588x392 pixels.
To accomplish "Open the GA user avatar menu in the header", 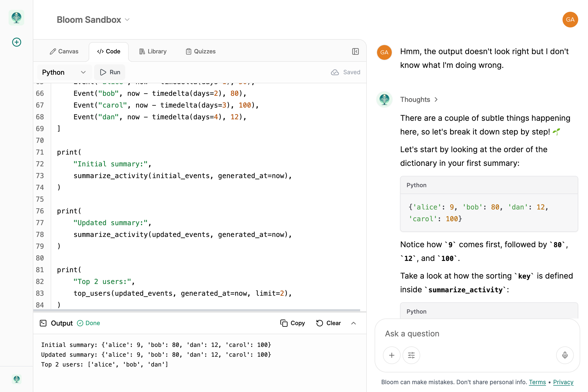I will [x=570, y=20].
